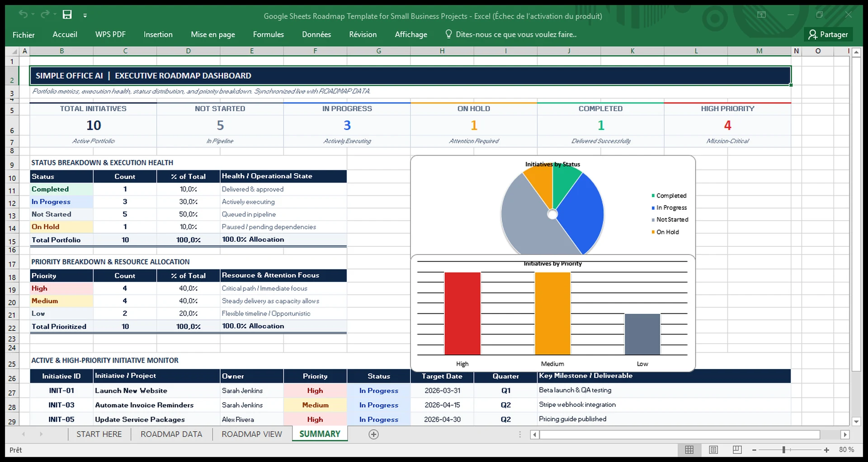
Task: Click the Initiatives by Status pie chart title
Action: point(552,164)
